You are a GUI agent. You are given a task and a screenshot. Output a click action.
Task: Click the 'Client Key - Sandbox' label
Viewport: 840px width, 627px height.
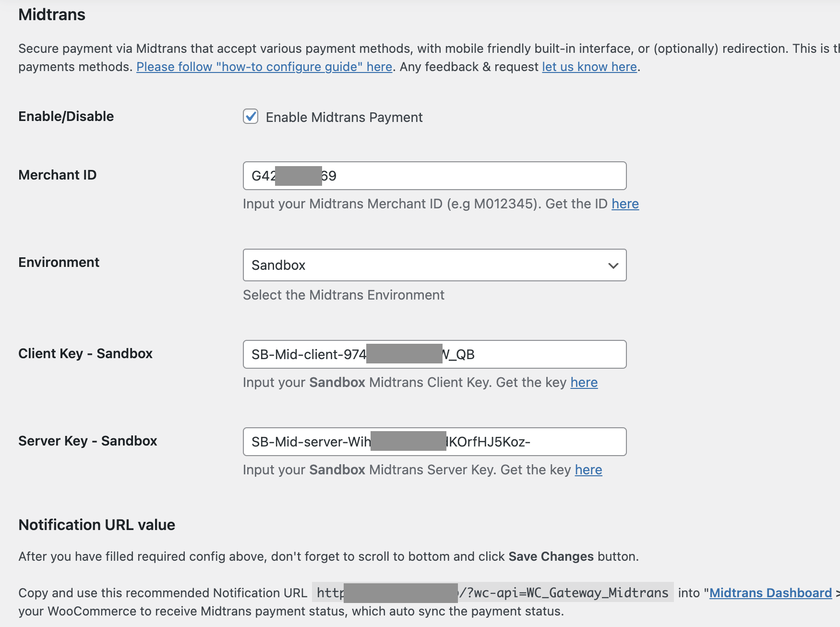point(85,354)
